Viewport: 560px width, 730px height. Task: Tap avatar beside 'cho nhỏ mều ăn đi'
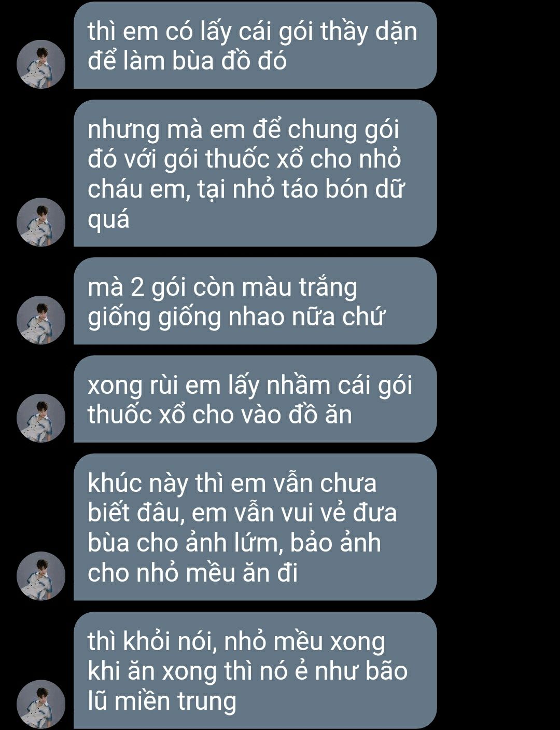[x=41, y=576]
